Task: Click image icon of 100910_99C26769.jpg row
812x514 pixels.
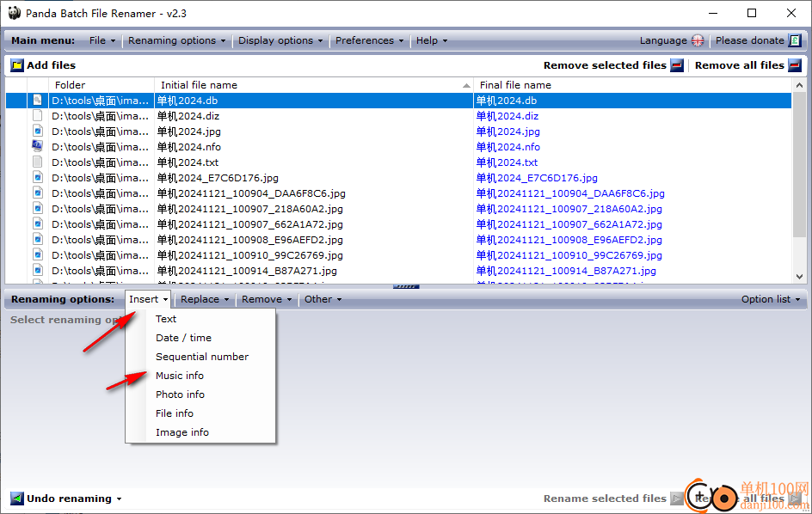Action: click(x=37, y=254)
